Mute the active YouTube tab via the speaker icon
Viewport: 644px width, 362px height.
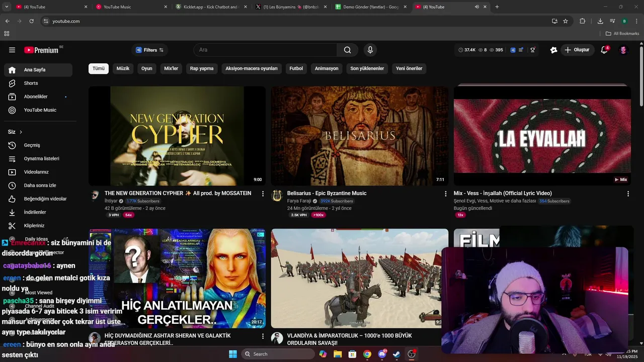[x=476, y=7]
